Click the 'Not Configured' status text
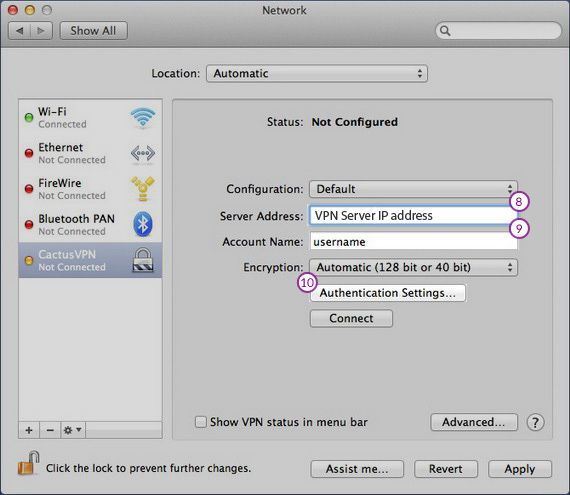The height and width of the screenshot is (495, 570). [x=354, y=122]
